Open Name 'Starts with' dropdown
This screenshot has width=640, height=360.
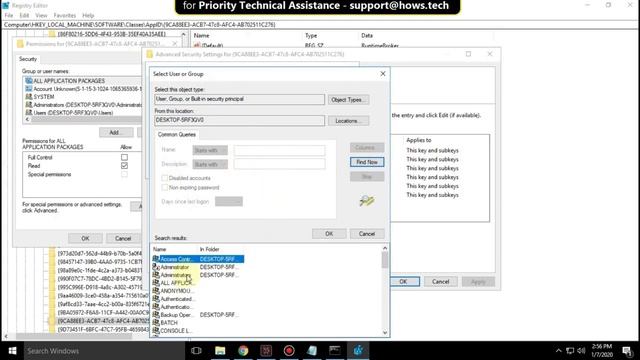(x=210, y=150)
